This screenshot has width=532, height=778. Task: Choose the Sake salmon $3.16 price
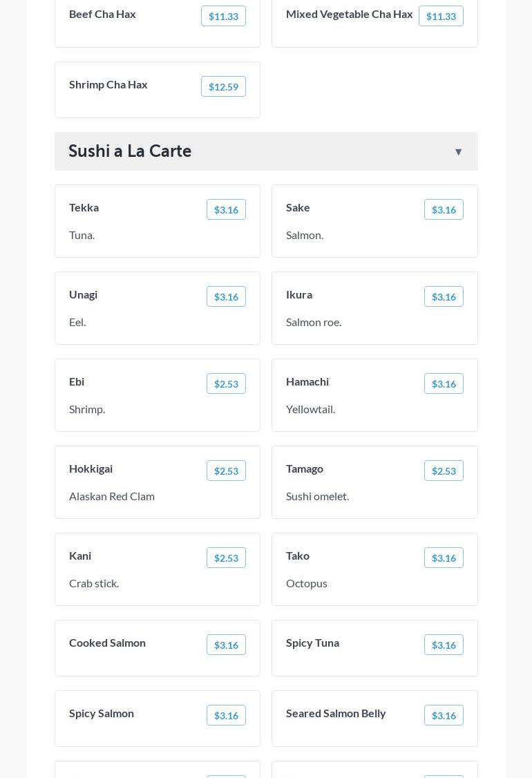[x=444, y=209]
